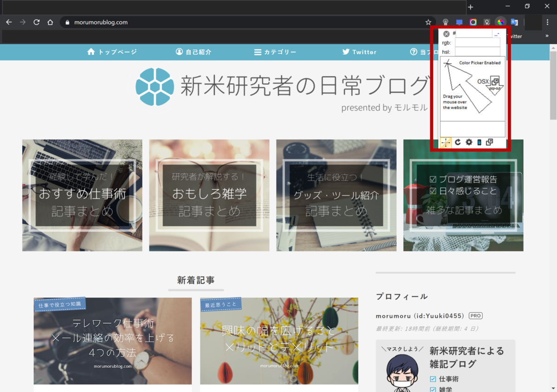This screenshot has height=392, width=557.
Task: Click the lightbulb extension icon
Action: click(x=487, y=22)
